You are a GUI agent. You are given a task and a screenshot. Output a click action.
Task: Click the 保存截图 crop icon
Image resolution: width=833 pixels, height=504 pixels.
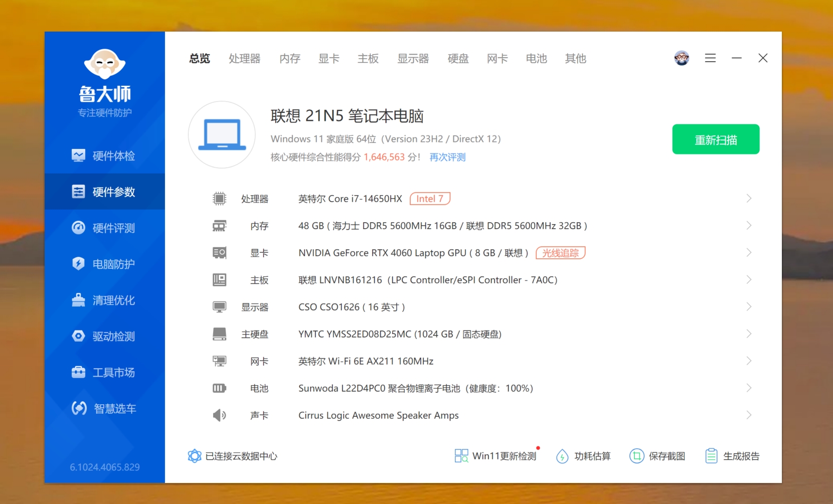click(x=636, y=456)
